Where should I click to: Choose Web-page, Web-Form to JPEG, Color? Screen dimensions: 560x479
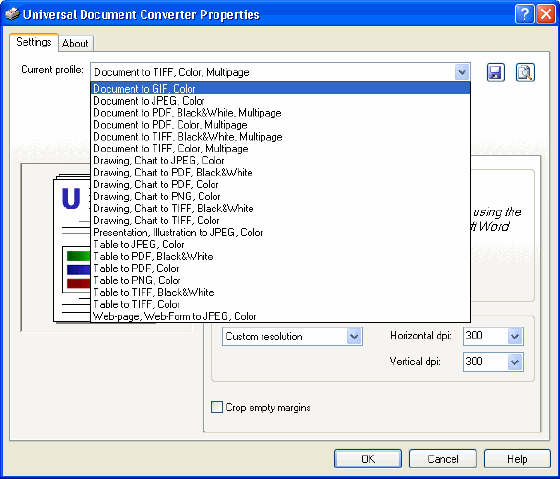280,316
